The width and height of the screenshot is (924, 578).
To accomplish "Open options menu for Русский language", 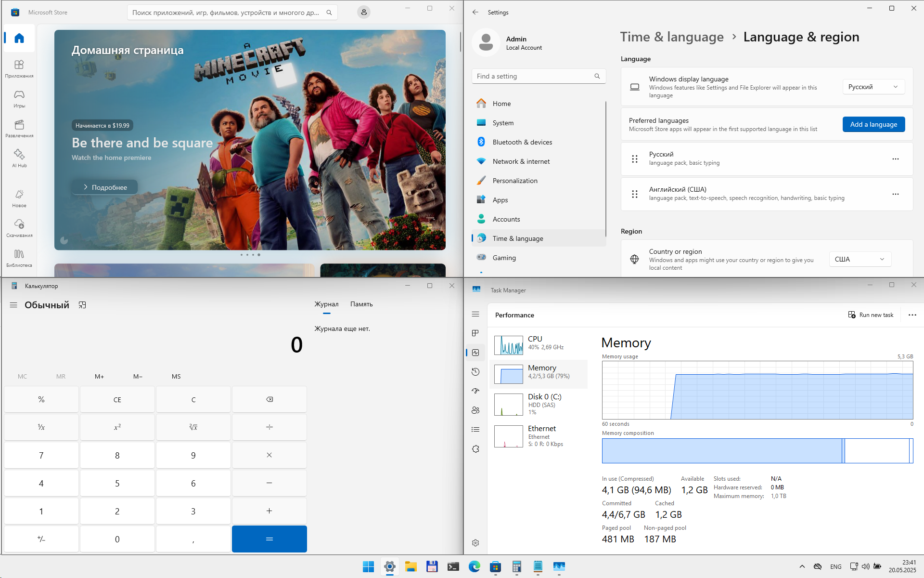I will point(896,159).
